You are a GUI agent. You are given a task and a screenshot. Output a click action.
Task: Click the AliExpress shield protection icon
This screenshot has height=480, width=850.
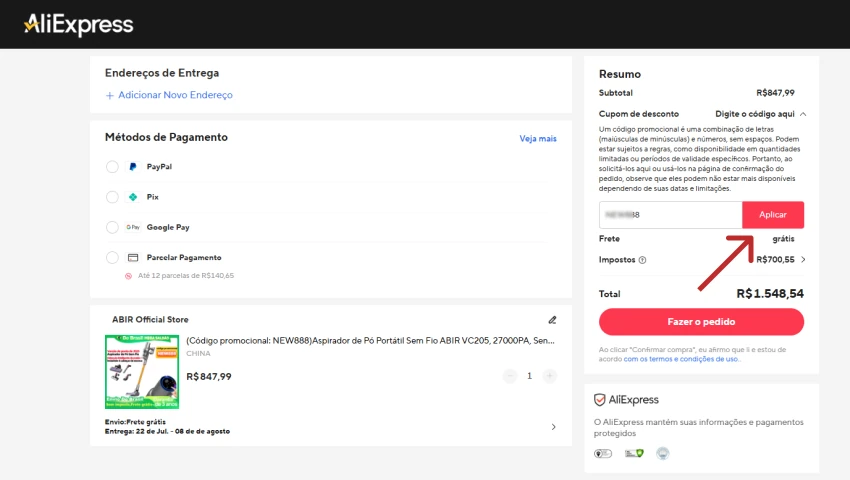point(600,400)
